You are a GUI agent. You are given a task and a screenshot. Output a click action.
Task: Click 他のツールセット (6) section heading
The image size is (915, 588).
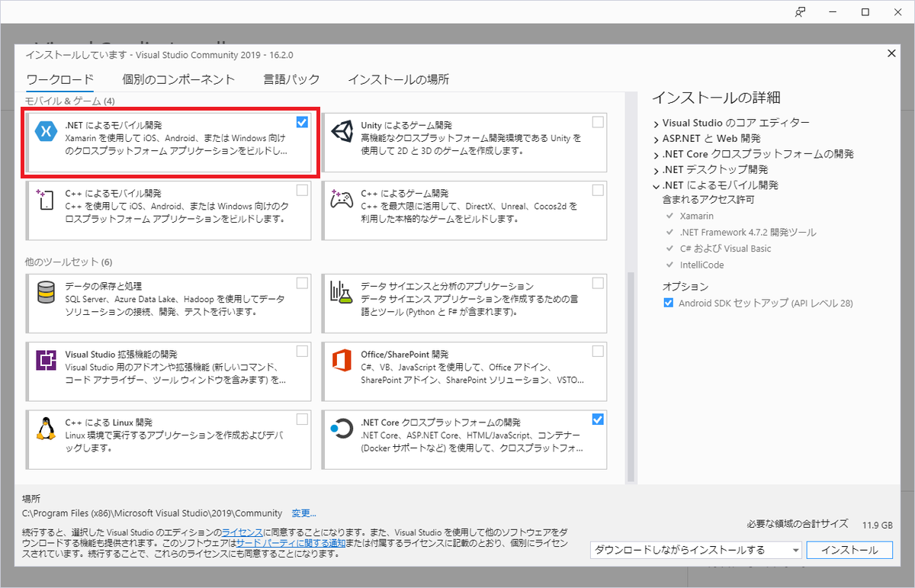coord(69,262)
